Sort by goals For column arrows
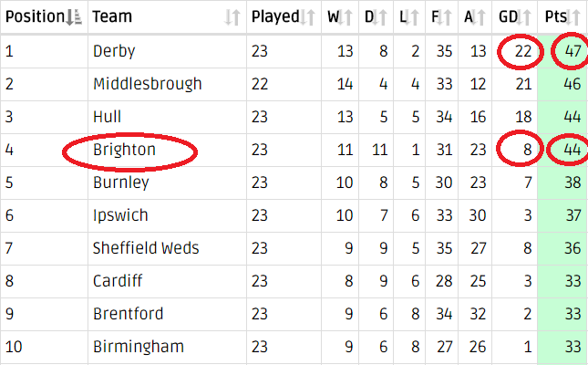This screenshot has height=365, width=588. 444,17
